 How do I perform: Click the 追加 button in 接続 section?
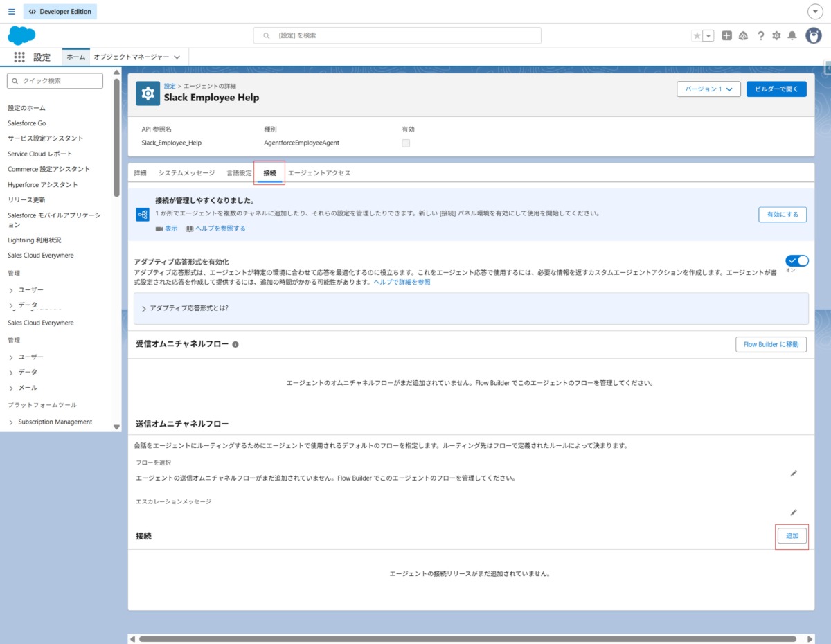pos(792,536)
